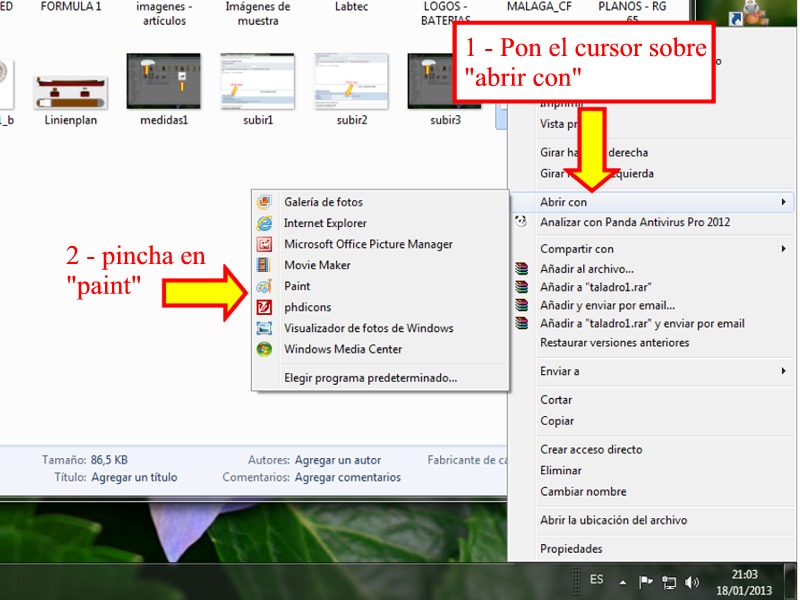Click the Galería de fotos icon

264,202
